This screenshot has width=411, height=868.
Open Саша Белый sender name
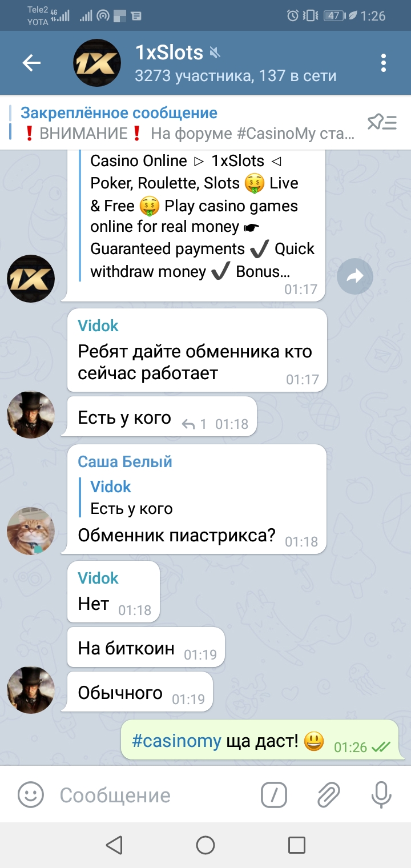coord(125,461)
